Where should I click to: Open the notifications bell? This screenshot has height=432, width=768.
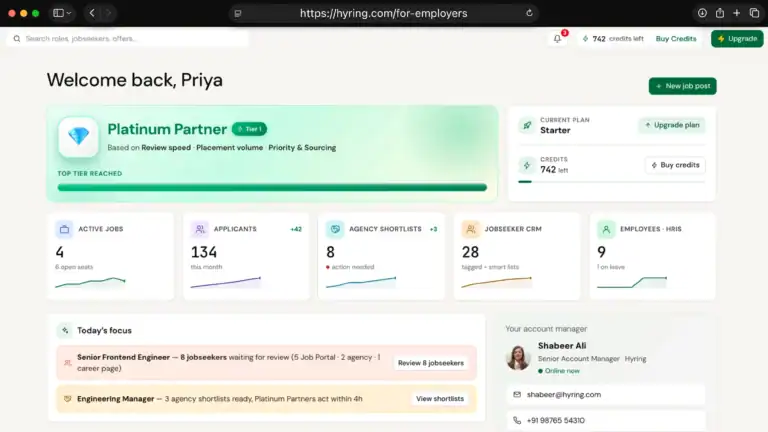(x=557, y=39)
